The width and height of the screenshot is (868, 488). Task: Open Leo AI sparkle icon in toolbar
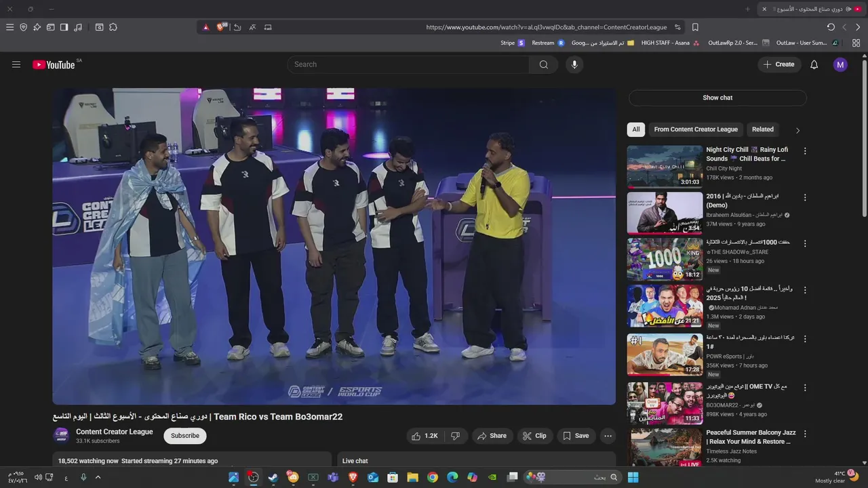coord(37,27)
